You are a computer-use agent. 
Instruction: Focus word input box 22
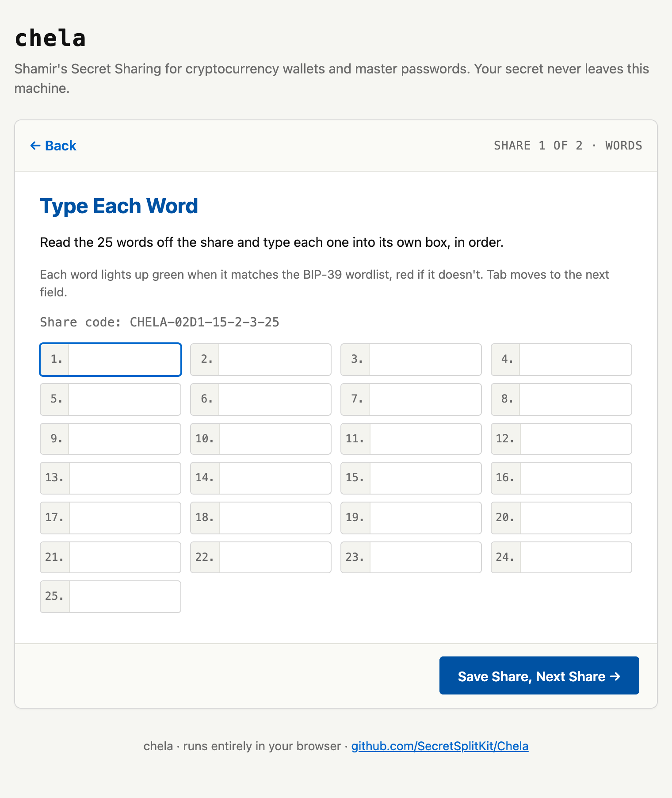(275, 557)
